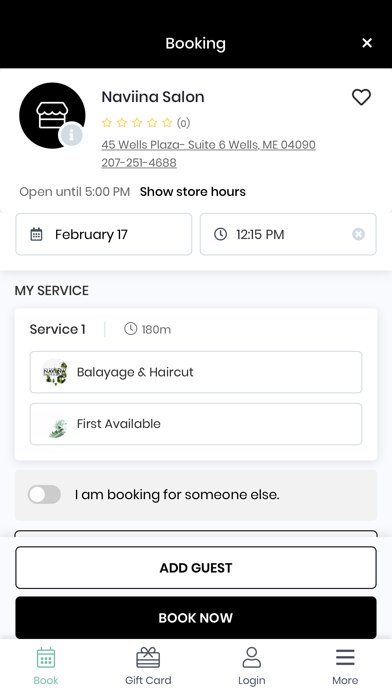Click the BOOK NOW button

click(x=196, y=618)
